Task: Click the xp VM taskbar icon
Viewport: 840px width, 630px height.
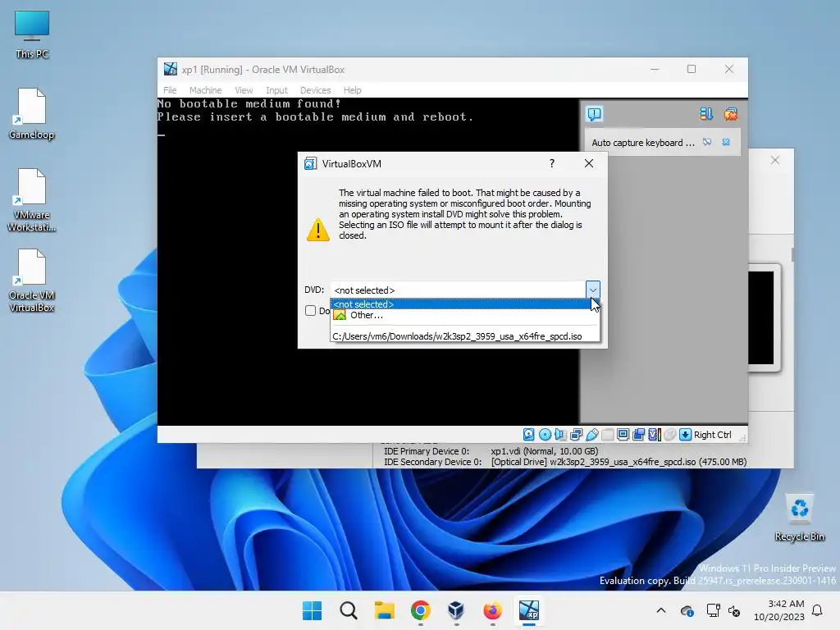Action: point(529,610)
